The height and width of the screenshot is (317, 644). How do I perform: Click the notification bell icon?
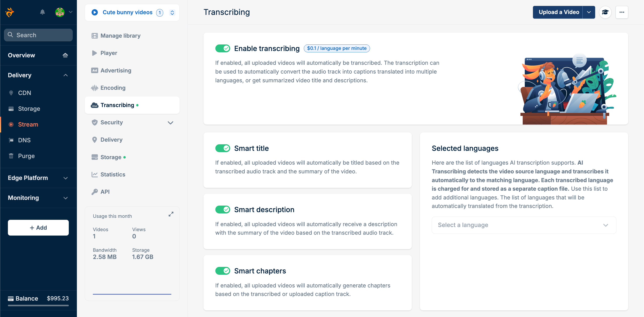42,12
